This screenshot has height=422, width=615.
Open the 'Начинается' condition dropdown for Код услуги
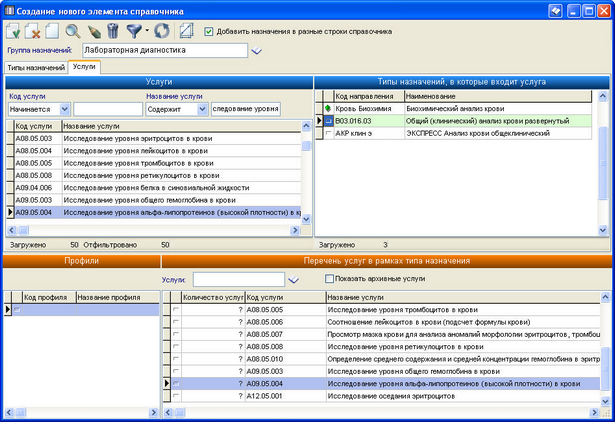click(x=65, y=109)
